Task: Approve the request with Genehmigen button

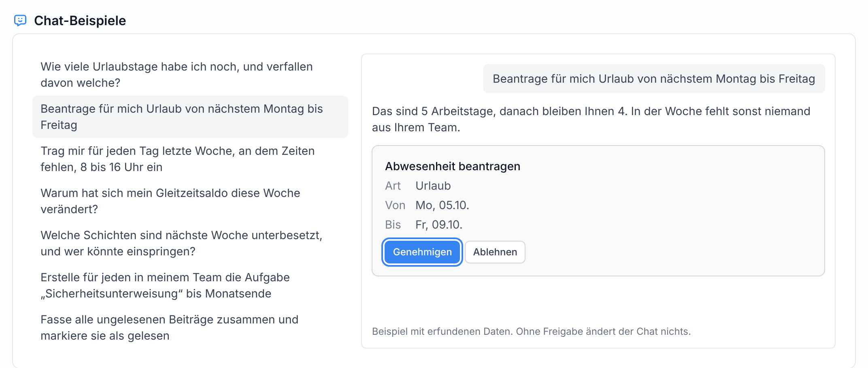Action: point(422,252)
